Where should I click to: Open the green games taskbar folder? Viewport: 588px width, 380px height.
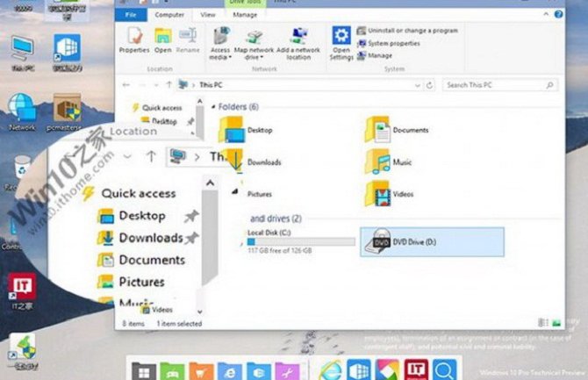173,370
